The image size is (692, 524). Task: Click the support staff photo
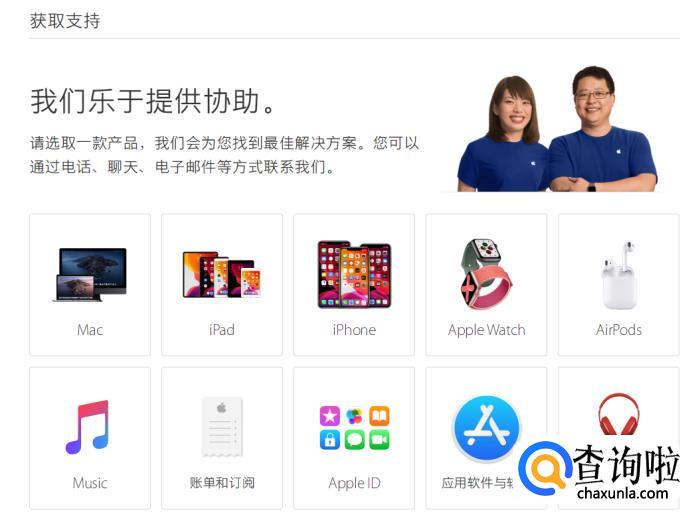click(x=557, y=129)
